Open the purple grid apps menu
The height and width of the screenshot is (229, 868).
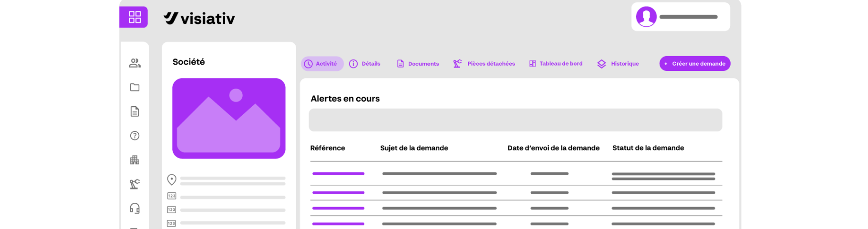[x=134, y=17]
